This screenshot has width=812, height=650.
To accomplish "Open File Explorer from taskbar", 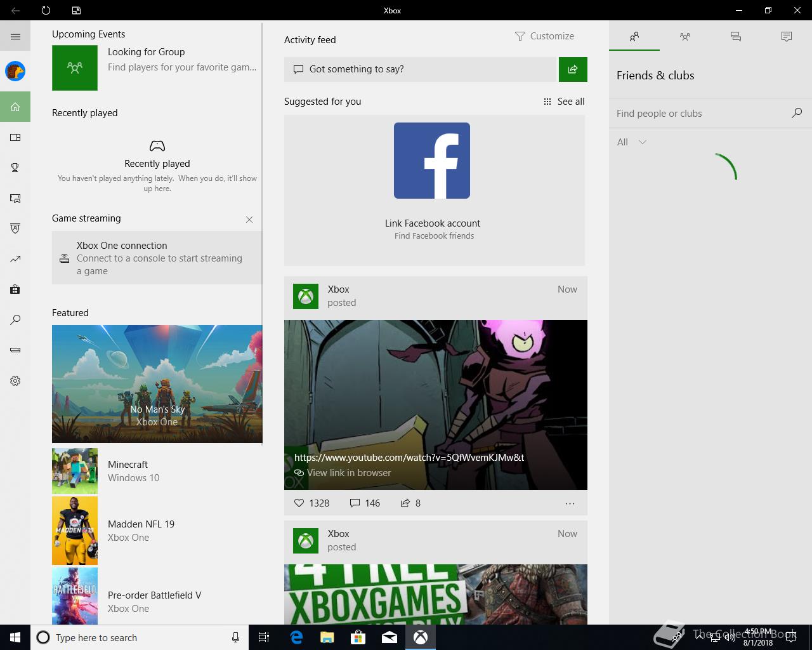I will (x=327, y=637).
